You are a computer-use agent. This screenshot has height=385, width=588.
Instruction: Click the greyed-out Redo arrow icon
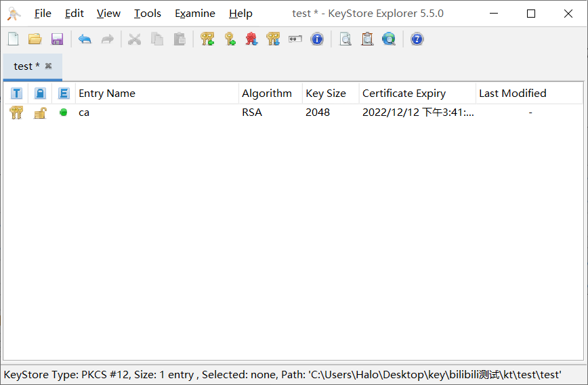coord(108,39)
